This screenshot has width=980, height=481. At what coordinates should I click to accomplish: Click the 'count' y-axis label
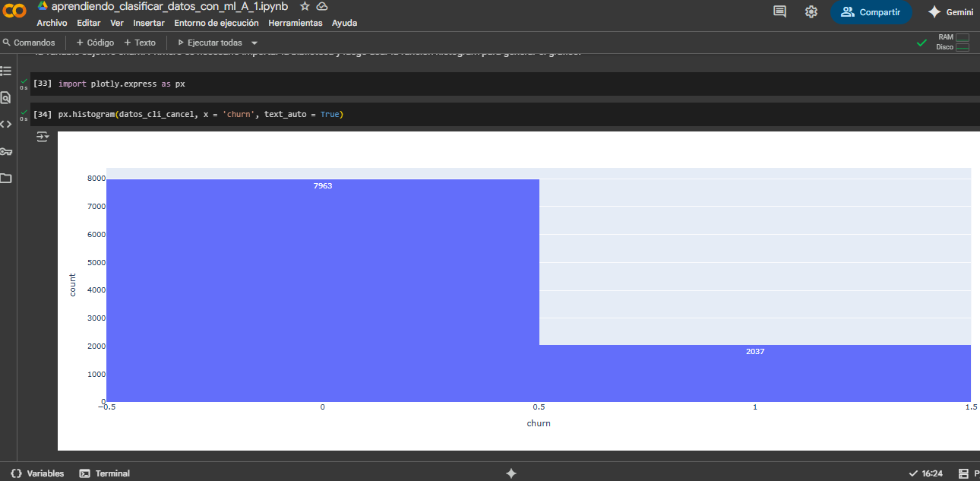(73, 285)
